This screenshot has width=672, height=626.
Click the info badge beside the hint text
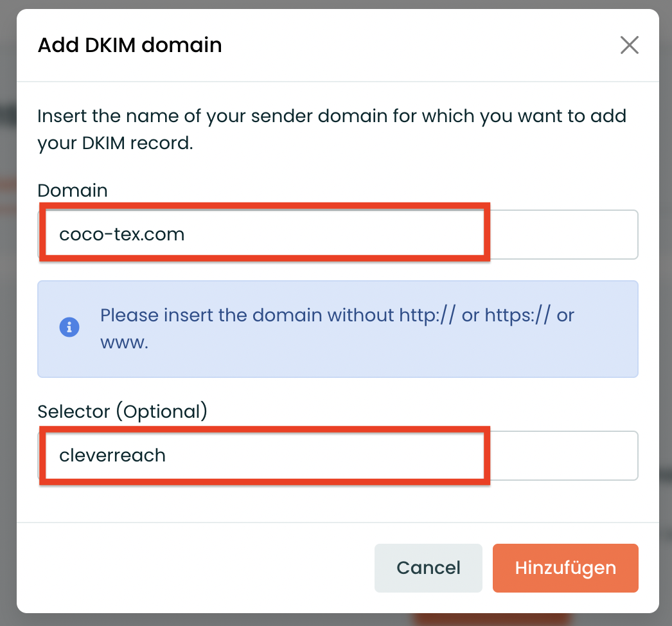click(x=69, y=327)
